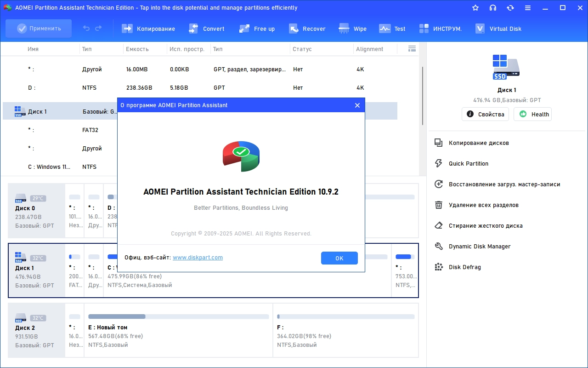Click the Статус column header
The width and height of the screenshot is (588, 368).
click(302, 49)
